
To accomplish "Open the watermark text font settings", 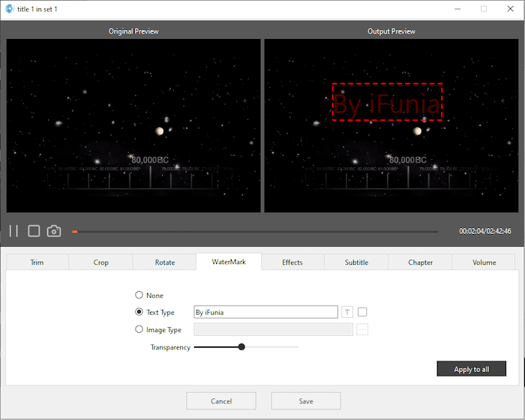I will pos(347,312).
